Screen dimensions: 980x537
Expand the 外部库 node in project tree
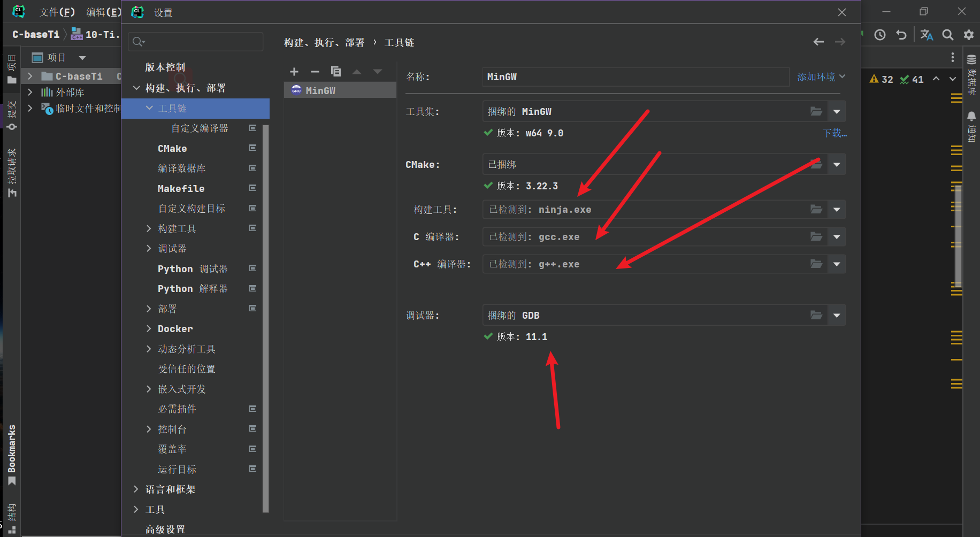[x=30, y=92]
